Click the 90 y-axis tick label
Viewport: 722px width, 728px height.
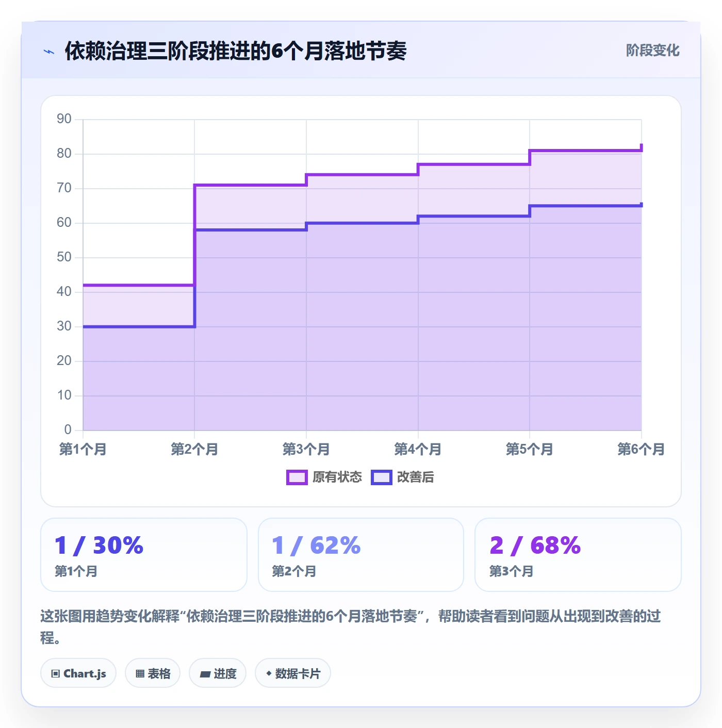[64, 119]
